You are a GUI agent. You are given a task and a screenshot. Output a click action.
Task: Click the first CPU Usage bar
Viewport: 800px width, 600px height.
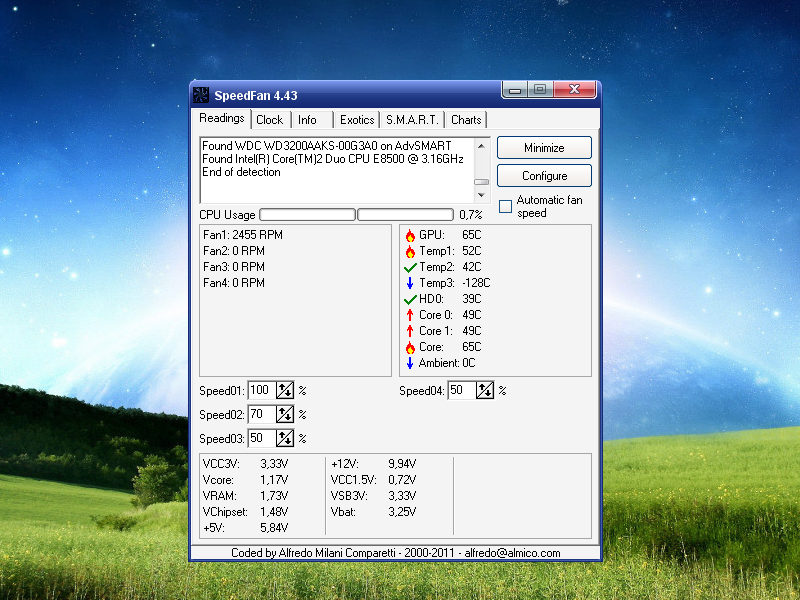click(x=307, y=215)
